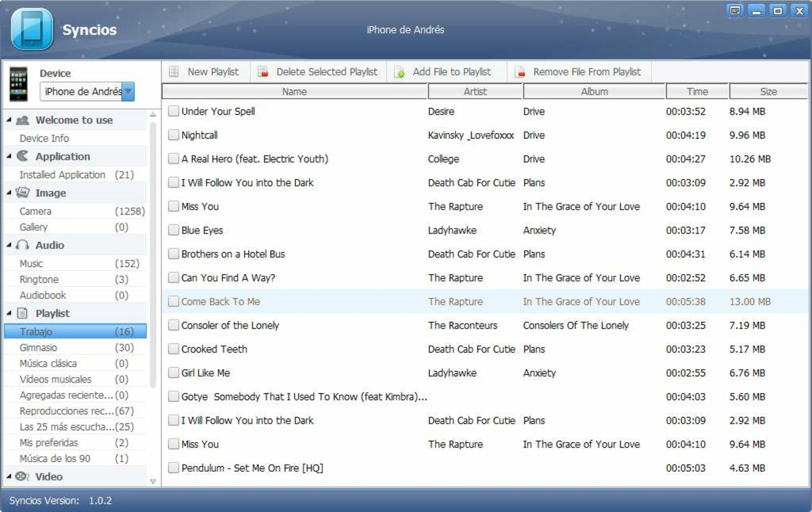Image resolution: width=812 pixels, height=512 pixels.
Task: Click the Syncios phone logo icon
Action: (32, 29)
